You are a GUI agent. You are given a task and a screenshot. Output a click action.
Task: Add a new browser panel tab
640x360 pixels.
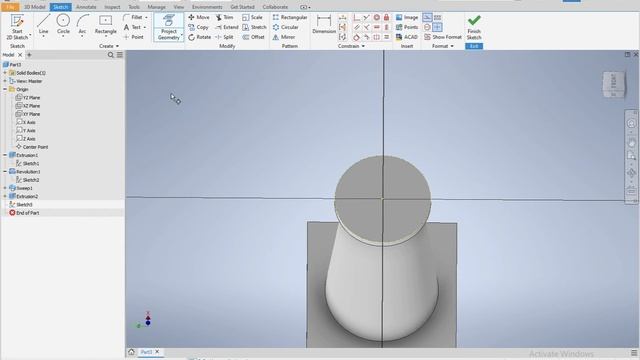point(29,55)
